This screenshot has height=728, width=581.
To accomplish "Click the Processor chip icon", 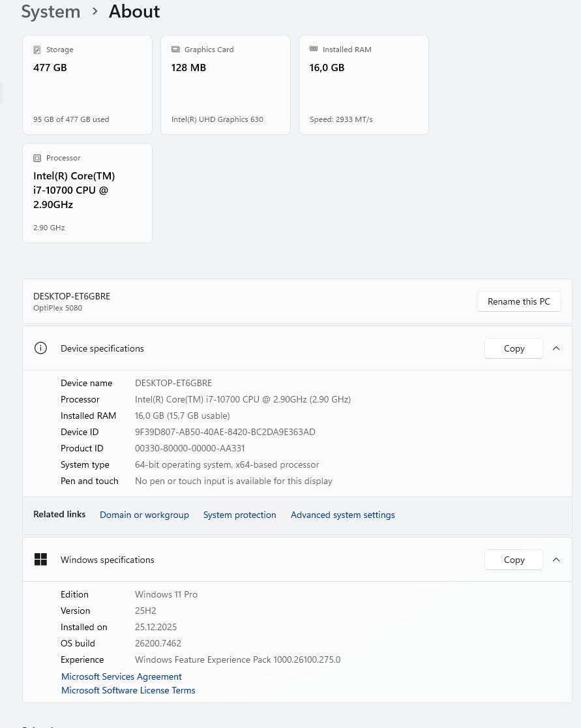I will (x=37, y=158).
